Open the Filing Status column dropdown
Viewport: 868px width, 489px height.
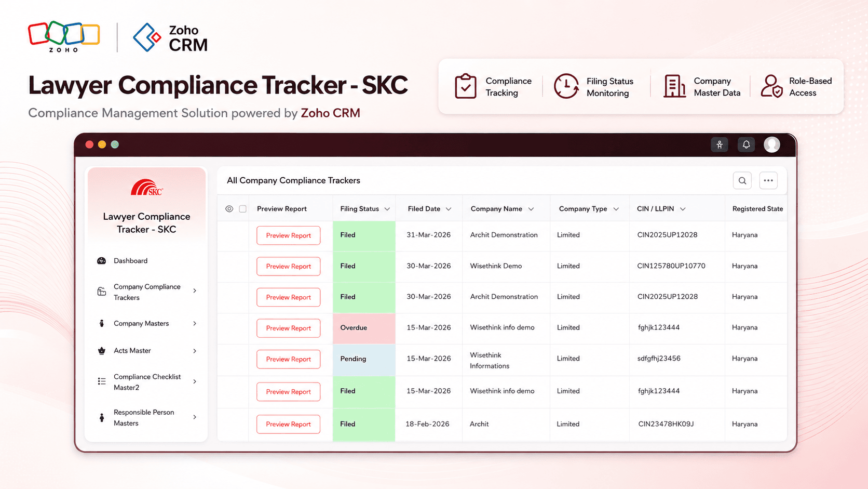tap(387, 209)
